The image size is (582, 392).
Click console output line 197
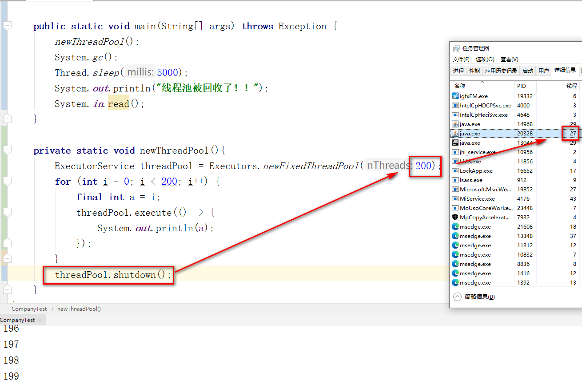pos(11,344)
